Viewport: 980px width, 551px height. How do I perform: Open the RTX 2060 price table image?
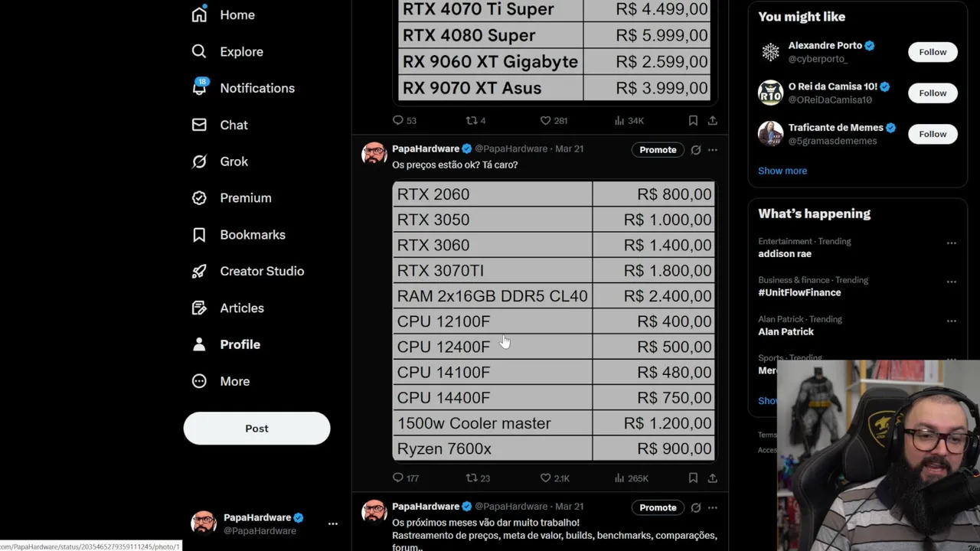tap(554, 321)
